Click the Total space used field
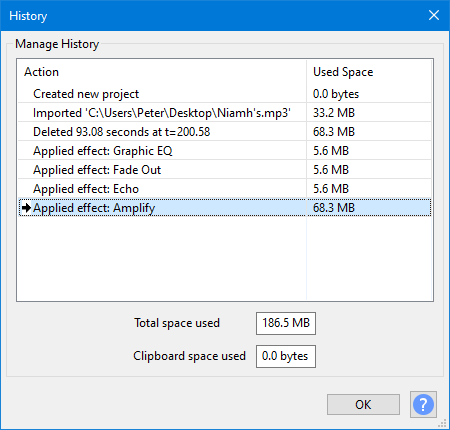Image resolution: width=450 pixels, height=430 pixels. coord(286,323)
